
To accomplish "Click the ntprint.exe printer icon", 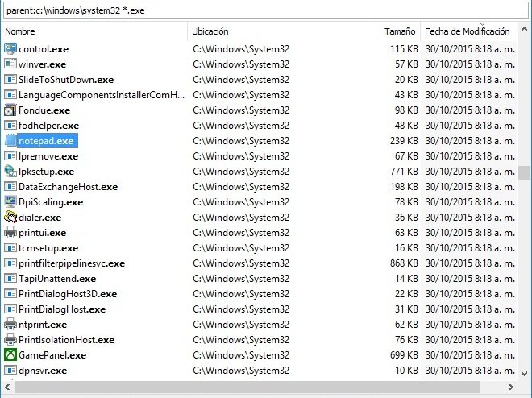I will (10, 325).
